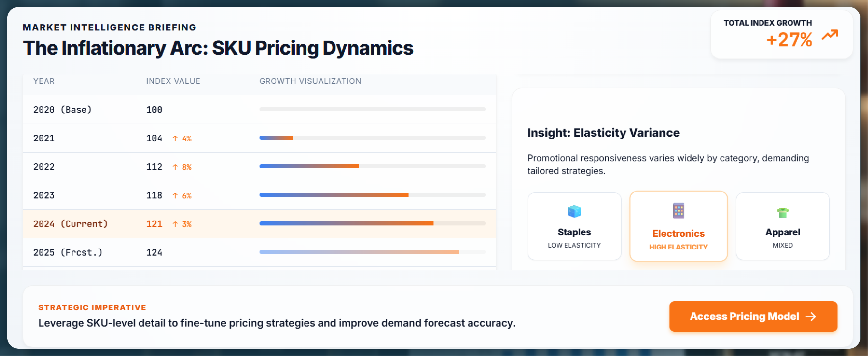Choose the Apparel mixed card
The image size is (868, 356).
coord(782,226)
